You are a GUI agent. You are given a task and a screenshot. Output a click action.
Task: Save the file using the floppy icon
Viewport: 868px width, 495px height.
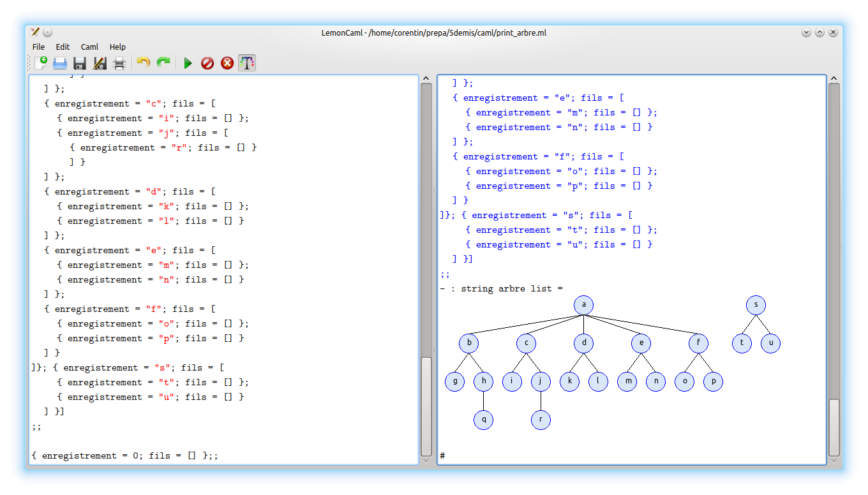click(x=80, y=63)
